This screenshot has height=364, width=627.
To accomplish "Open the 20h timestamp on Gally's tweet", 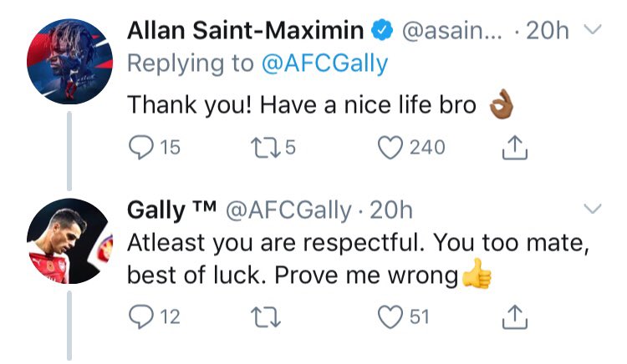I will [390, 210].
